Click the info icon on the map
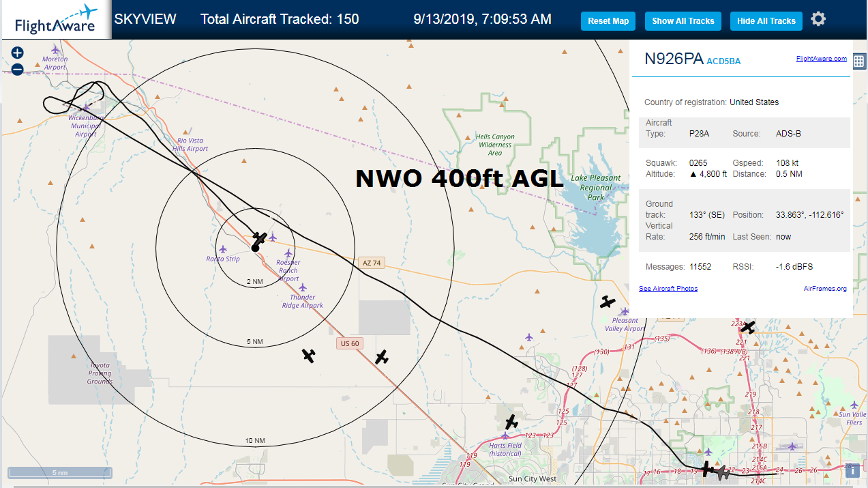The width and height of the screenshot is (868, 488). point(852,470)
